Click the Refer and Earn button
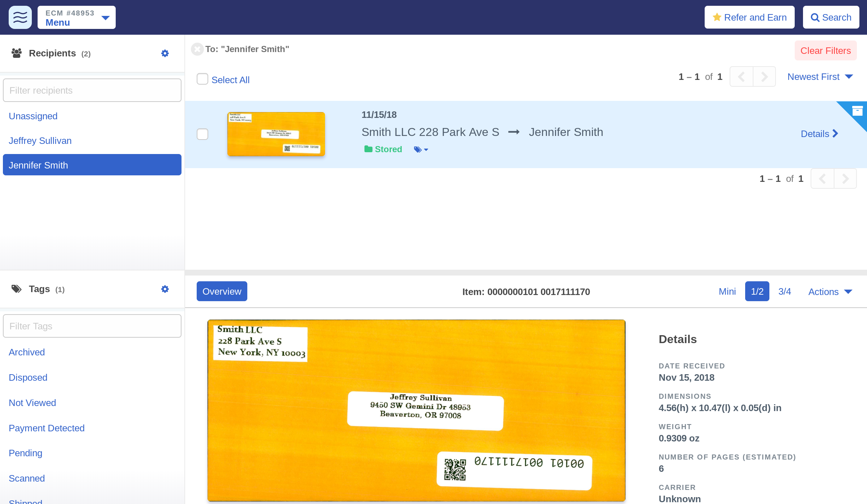Screen dimensions: 867x504 (749, 17)
